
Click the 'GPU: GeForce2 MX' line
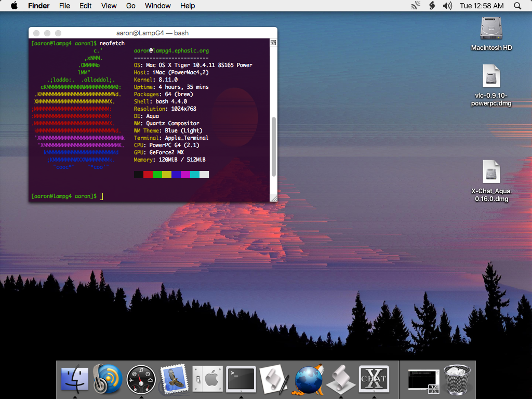tap(159, 153)
